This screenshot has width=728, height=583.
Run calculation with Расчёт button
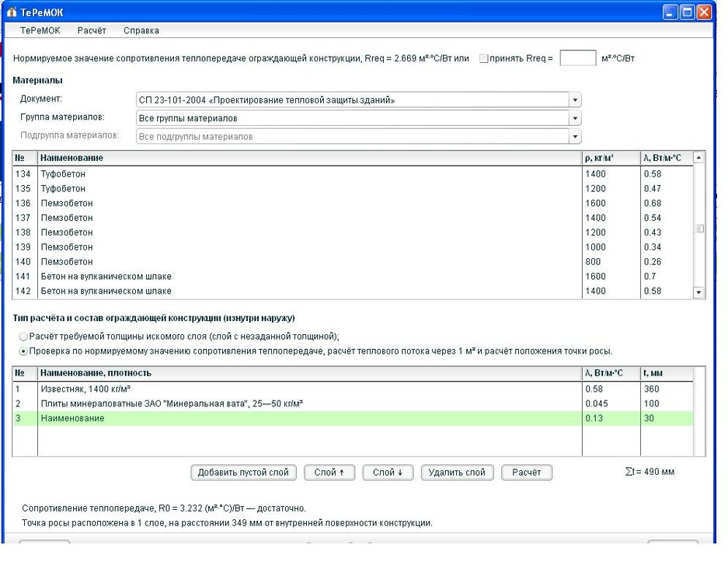(x=527, y=473)
